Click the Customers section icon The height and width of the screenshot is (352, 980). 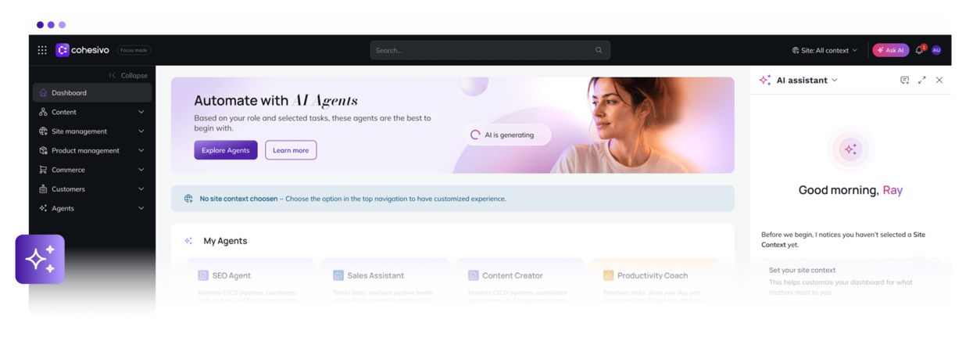[43, 189]
